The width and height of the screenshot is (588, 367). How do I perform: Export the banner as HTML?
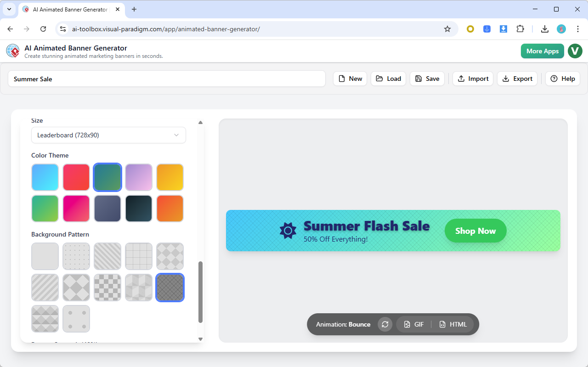(453, 324)
